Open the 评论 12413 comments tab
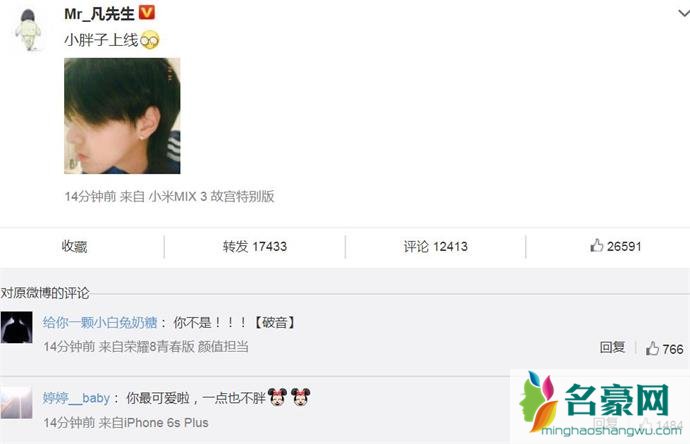 pyautogui.click(x=436, y=246)
